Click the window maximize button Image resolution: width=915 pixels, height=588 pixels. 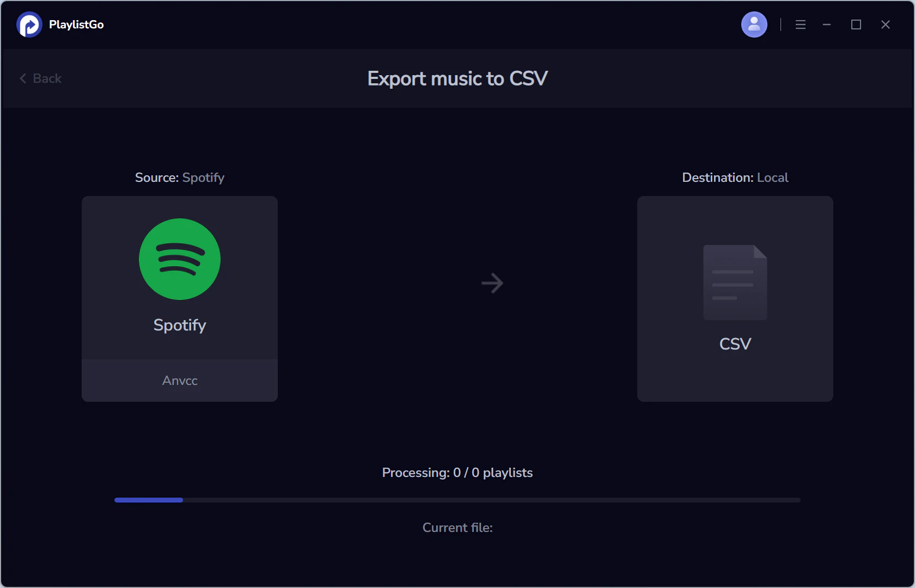tap(856, 24)
